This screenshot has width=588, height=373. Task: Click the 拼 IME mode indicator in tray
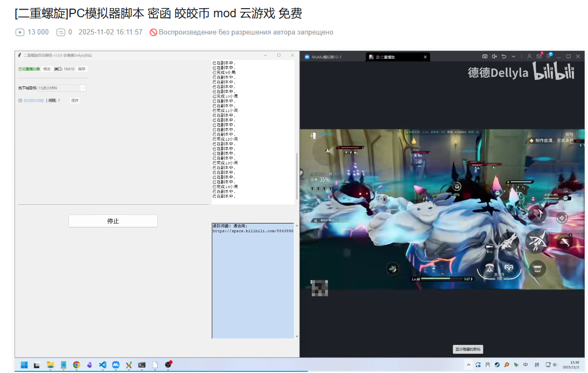point(537,365)
